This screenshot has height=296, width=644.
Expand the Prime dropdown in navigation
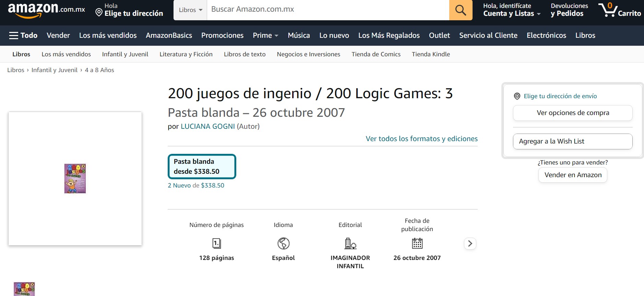coord(265,35)
